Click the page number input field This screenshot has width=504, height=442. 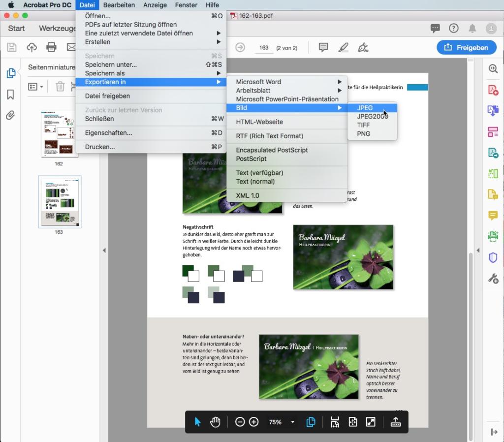click(264, 48)
